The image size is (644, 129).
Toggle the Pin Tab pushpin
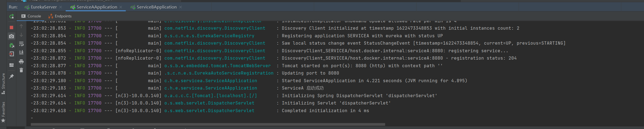point(11,76)
